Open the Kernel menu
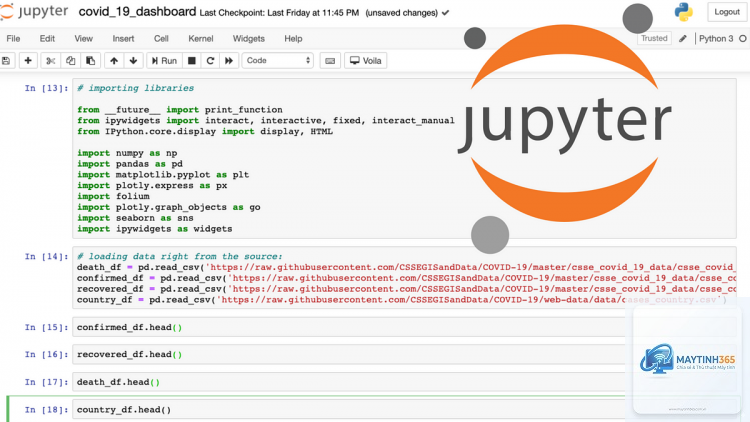The image size is (750, 422). pos(200,39)
